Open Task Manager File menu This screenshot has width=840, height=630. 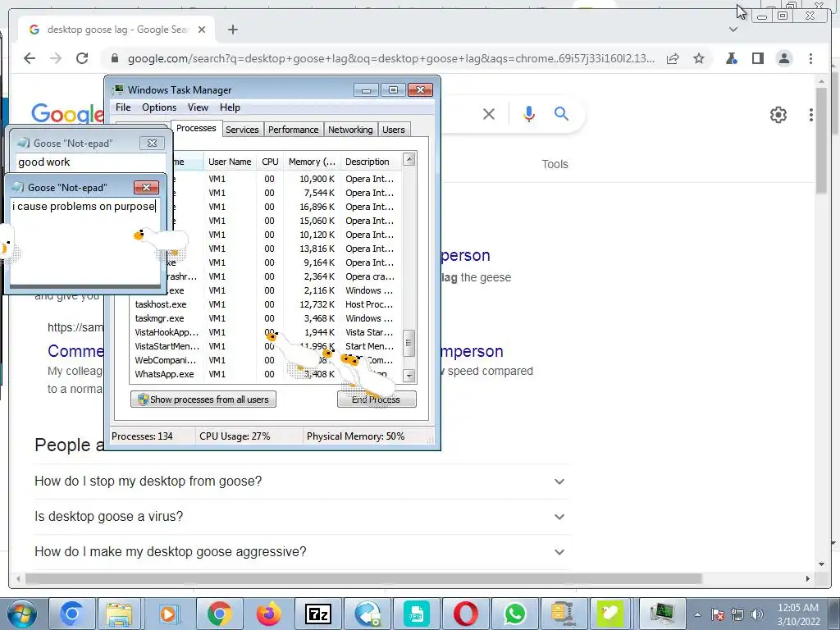tap(123, 107)
